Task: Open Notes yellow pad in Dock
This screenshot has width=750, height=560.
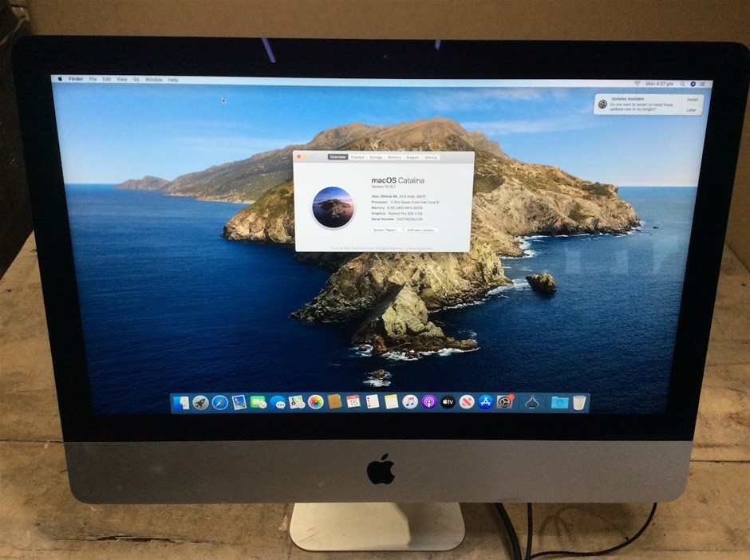Action: click(x=391, y=402)
